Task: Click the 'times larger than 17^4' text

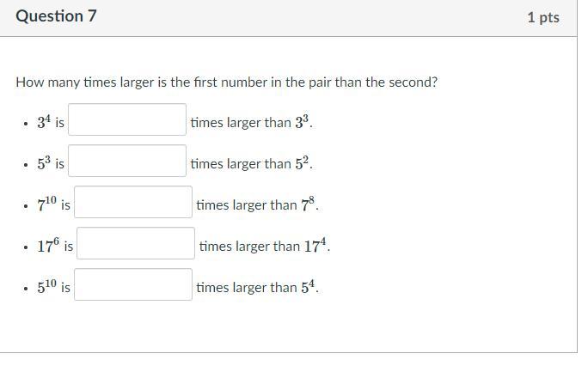Action: [264, 246]
